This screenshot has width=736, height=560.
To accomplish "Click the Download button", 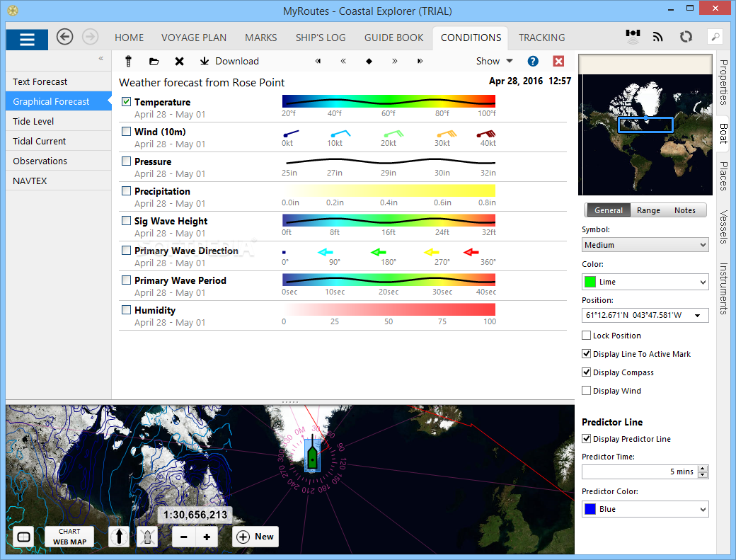I will click(x=229, y=62).
